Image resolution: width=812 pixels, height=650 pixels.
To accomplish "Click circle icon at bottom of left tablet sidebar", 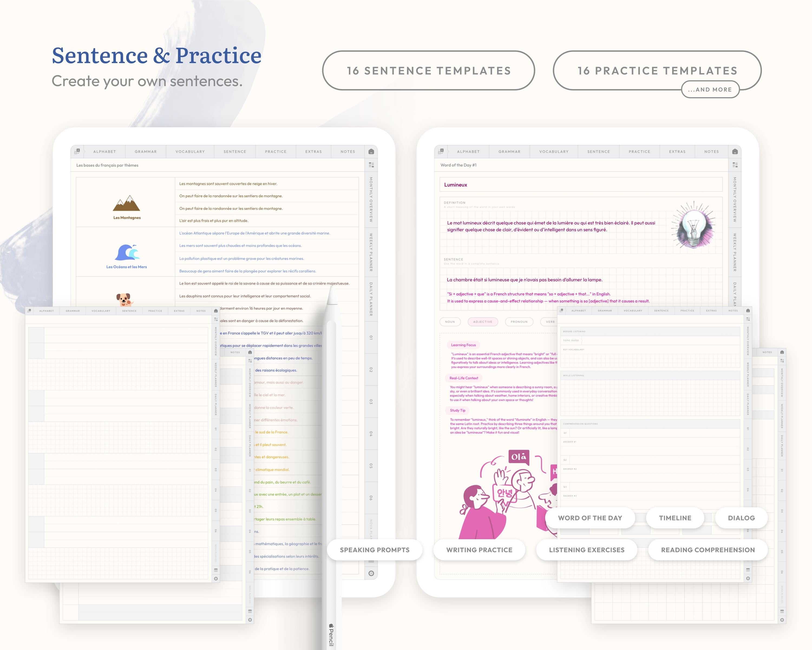I will [371, 574].
